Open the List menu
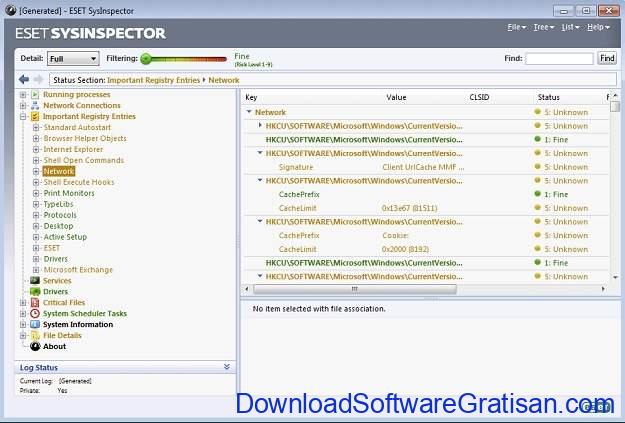 tap(570, 27)
